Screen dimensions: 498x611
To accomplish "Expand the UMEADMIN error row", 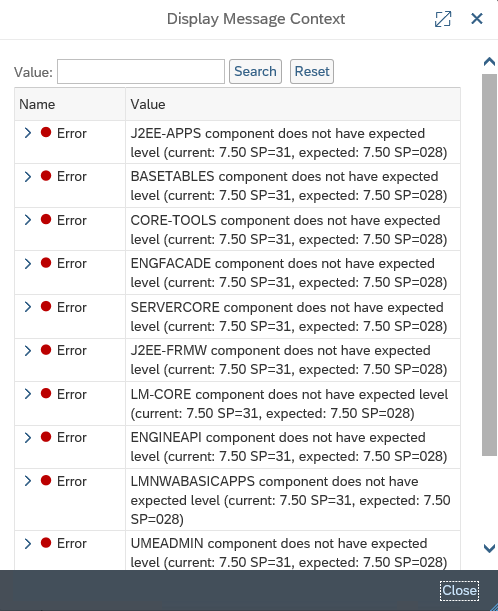I will pyautogui.click(x=28, y=543).
